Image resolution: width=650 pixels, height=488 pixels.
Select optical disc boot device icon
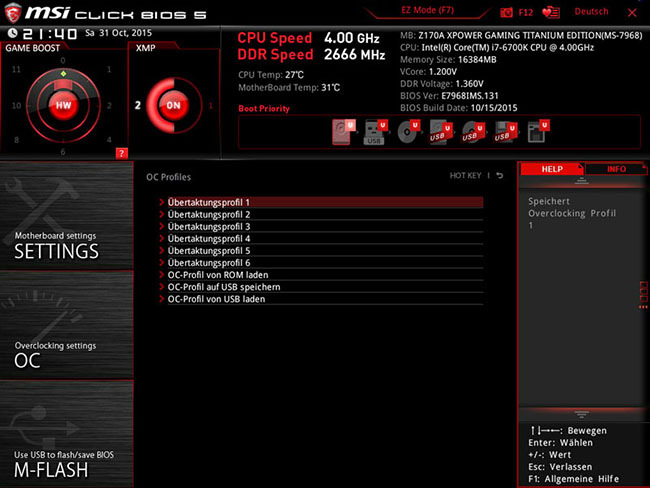(408, 132)
